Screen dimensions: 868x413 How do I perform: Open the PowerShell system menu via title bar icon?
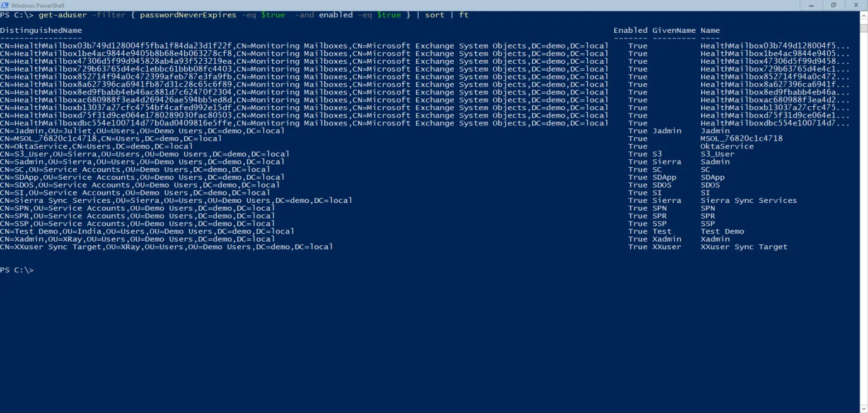tap(6, 5)
